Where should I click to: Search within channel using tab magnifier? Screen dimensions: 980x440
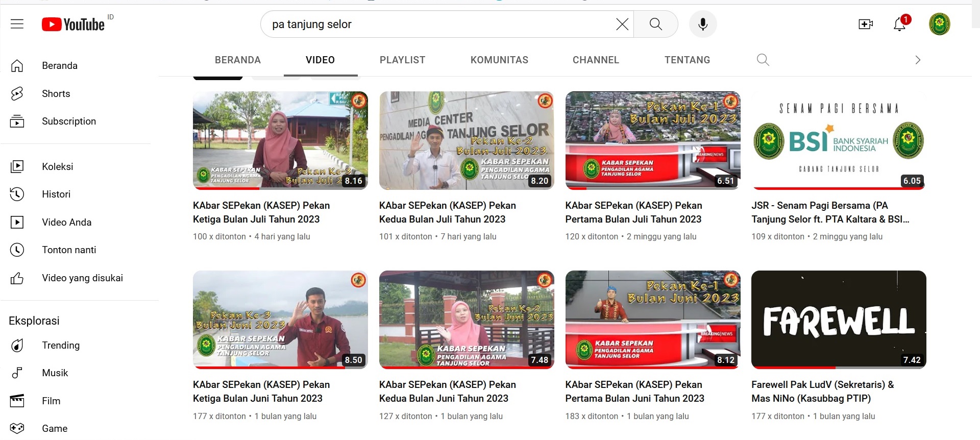pos(763,60)
